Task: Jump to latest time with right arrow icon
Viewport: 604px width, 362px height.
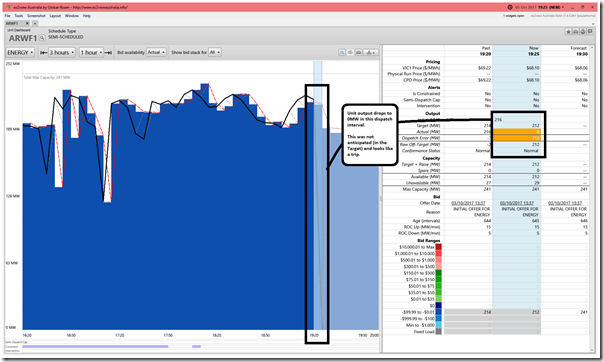Action: [108, 52]
